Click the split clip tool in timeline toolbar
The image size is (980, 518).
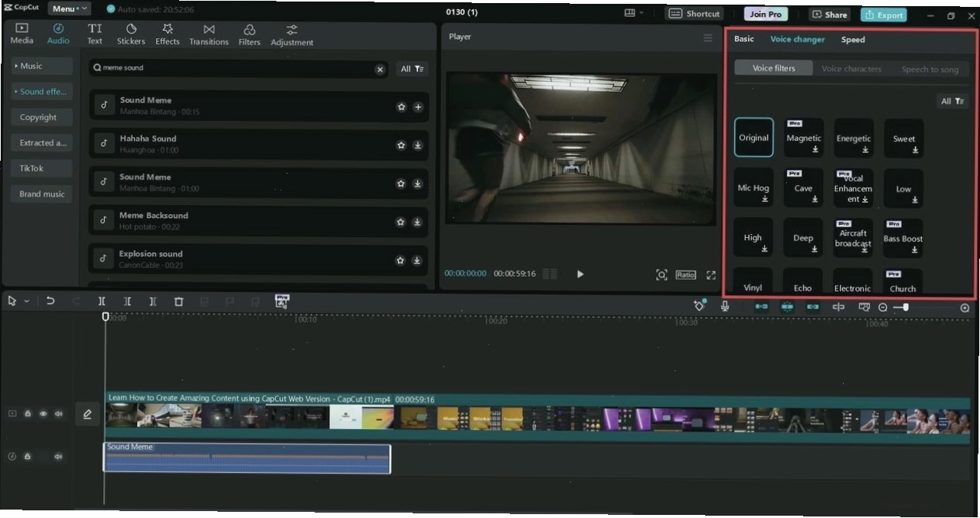pyautogui.click(x=102, y=301)
